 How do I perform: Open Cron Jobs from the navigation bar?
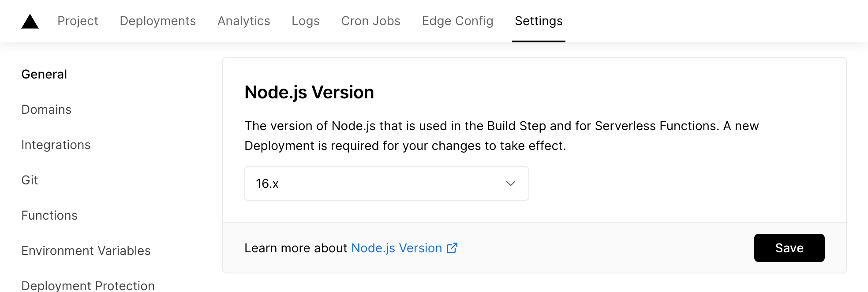tap(370, 21)
